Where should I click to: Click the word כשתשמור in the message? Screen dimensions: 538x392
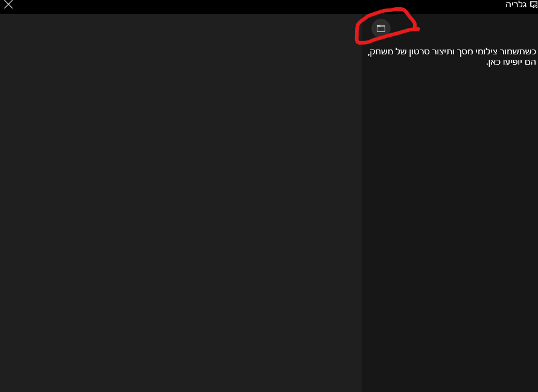click(517, 52)
